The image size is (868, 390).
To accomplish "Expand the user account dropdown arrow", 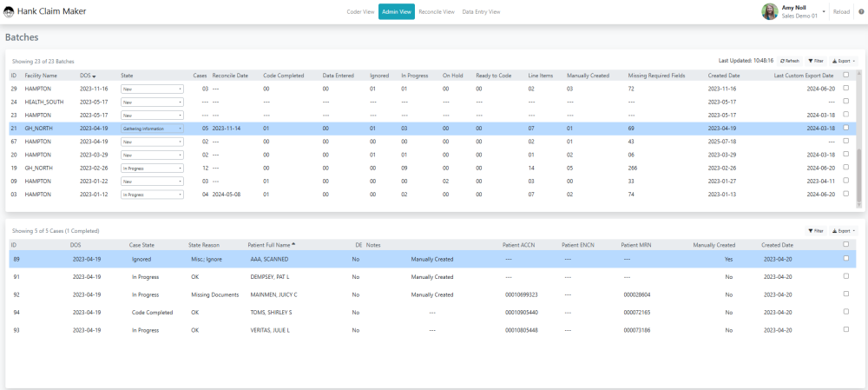I will point(823,12).
